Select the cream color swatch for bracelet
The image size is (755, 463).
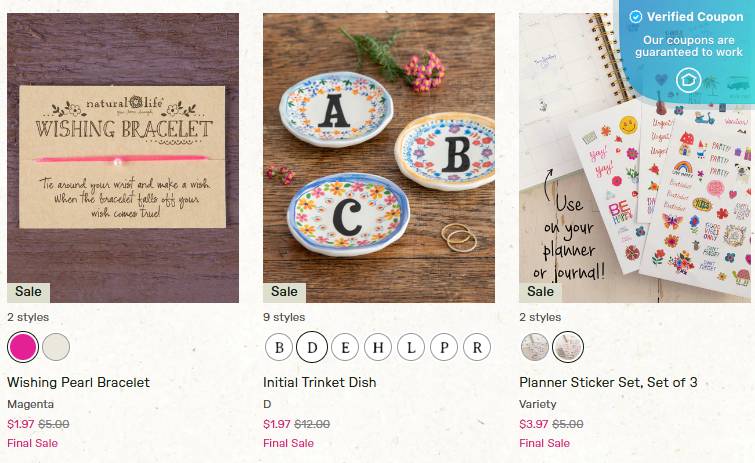point(56,347)
